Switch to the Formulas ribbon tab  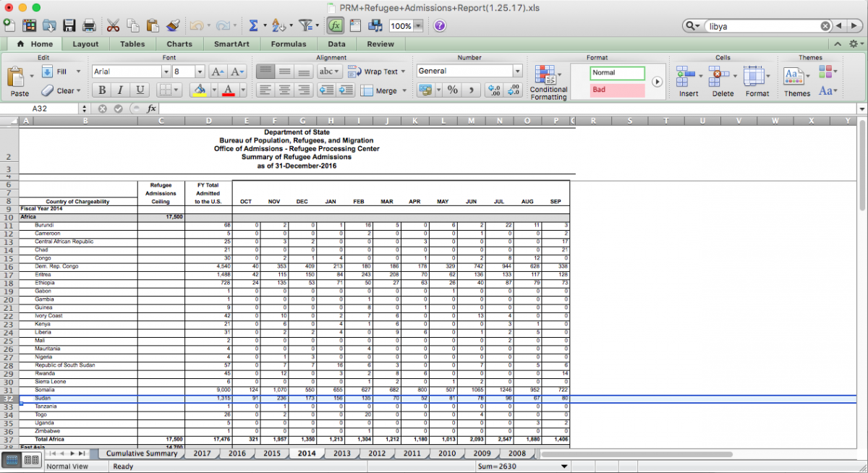[288, 44]
